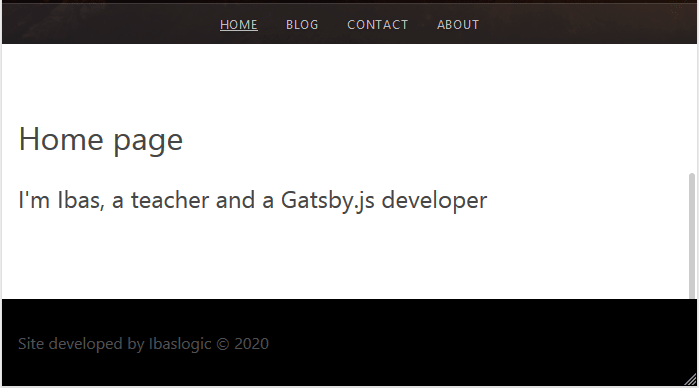This screenshot has width=699, height=388.
Task: Click "Site developed by" in the footer
Action: pyautogui.click(x=81, y=344)
